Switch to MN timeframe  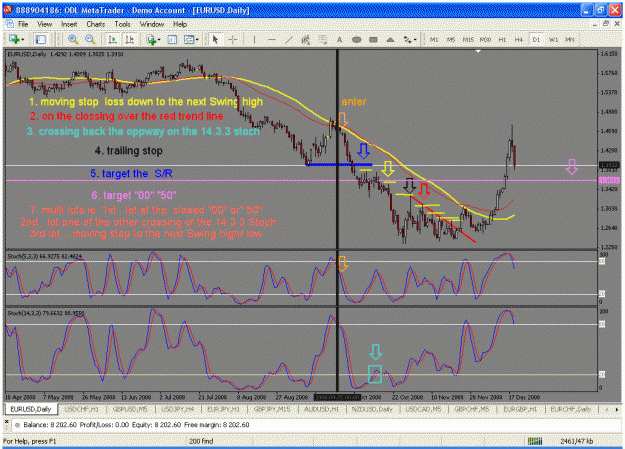(570, 39)
